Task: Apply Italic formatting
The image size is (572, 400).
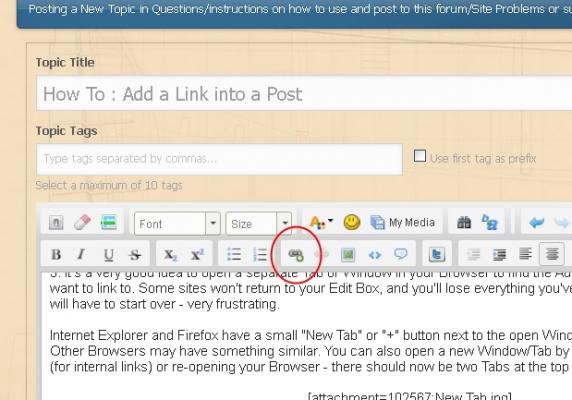Action: click(82, 254)
